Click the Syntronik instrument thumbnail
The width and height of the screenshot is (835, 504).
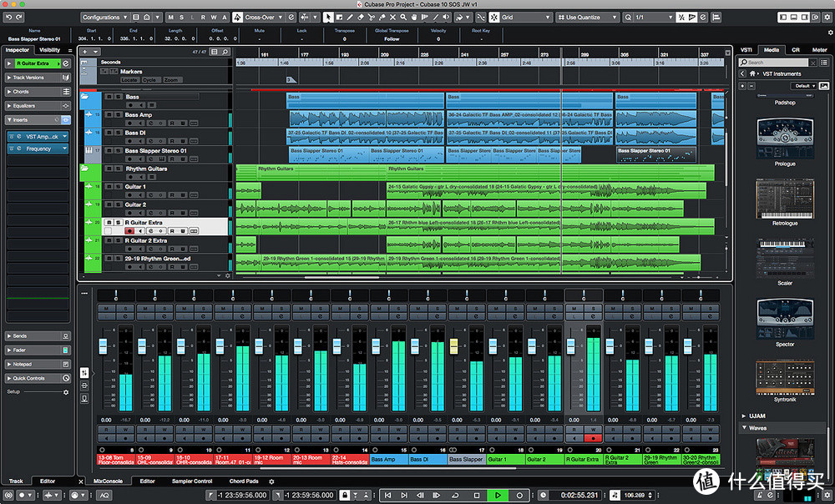[x=785, y=377]
